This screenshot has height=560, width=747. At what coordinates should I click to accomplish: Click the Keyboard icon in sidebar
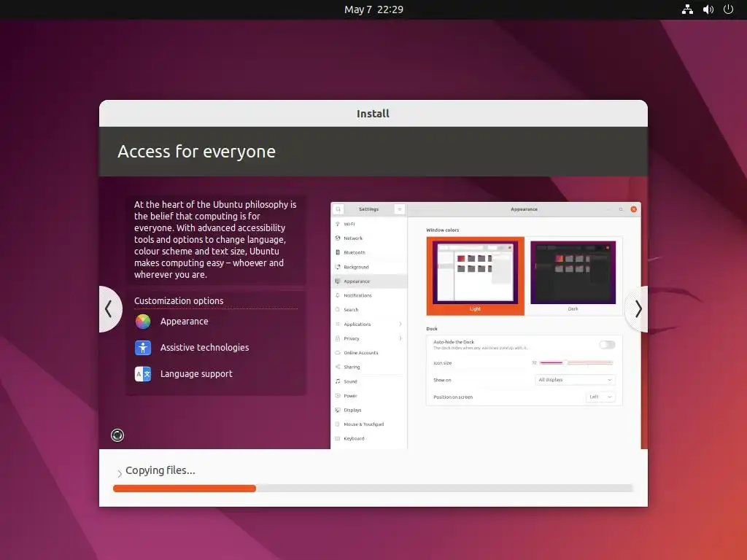tap(338, 438)
